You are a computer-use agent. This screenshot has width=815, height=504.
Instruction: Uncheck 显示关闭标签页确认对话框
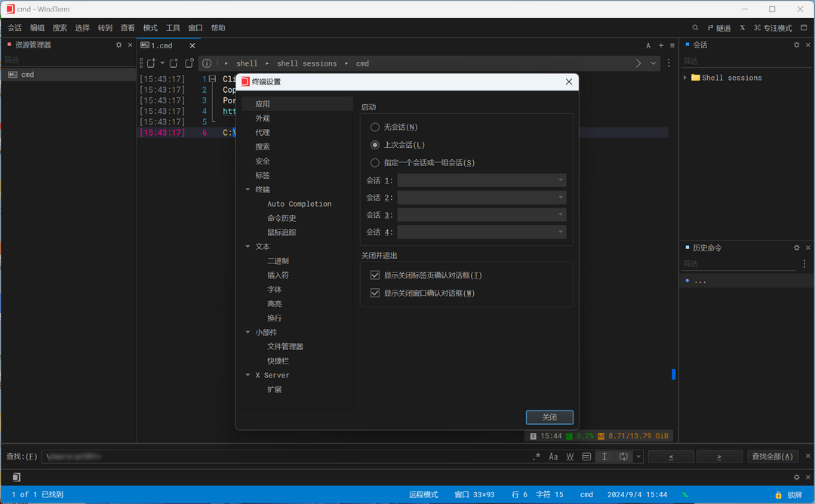[x=375, y=274]
